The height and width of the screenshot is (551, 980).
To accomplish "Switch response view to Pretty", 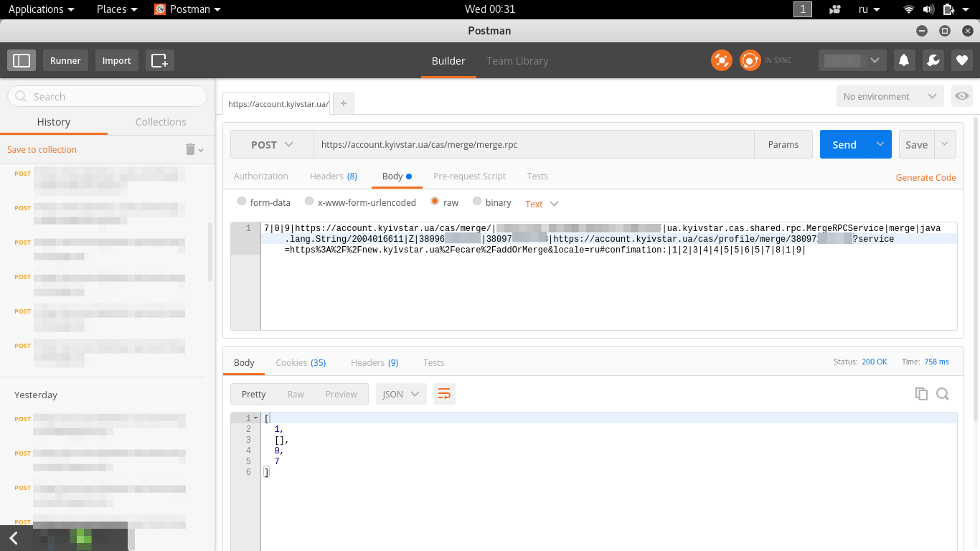I will [253, 394].
